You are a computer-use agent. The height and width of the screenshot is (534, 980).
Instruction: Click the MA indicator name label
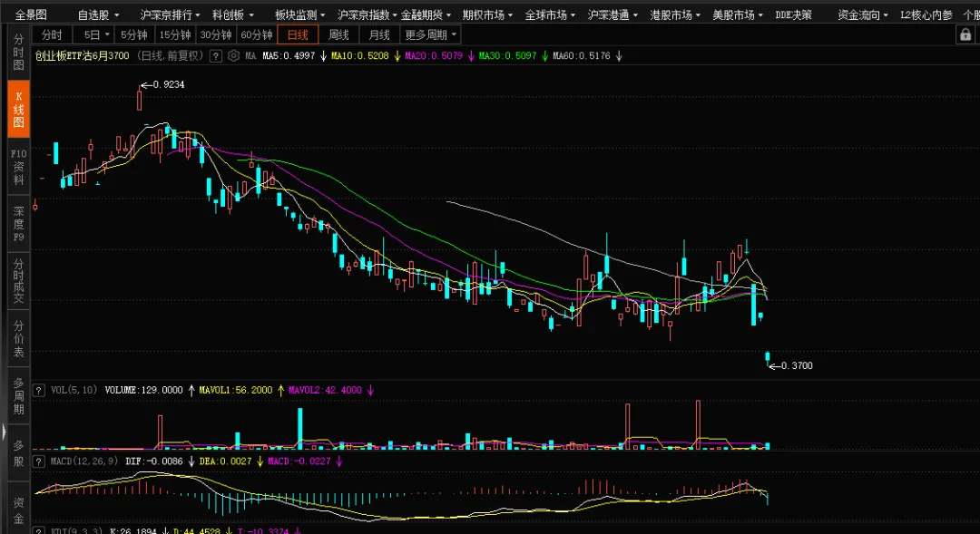point(250,56)
